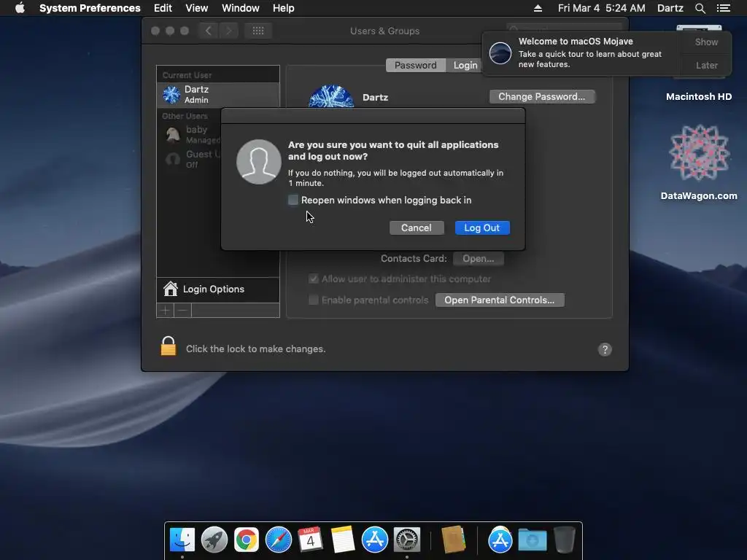
Task: Open the Window menu
Action: point(240,8)
